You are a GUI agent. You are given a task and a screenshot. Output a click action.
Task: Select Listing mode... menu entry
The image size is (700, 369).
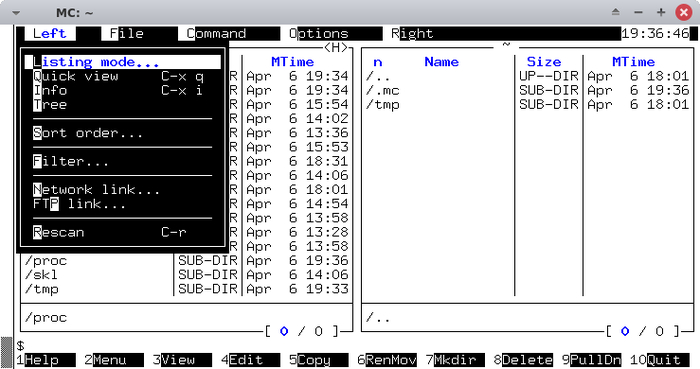(123, 62)
